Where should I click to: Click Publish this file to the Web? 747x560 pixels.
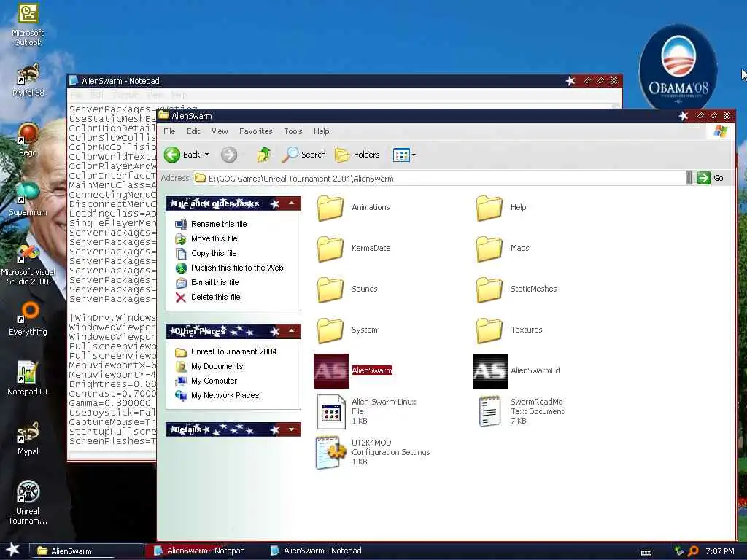(237, 268)
